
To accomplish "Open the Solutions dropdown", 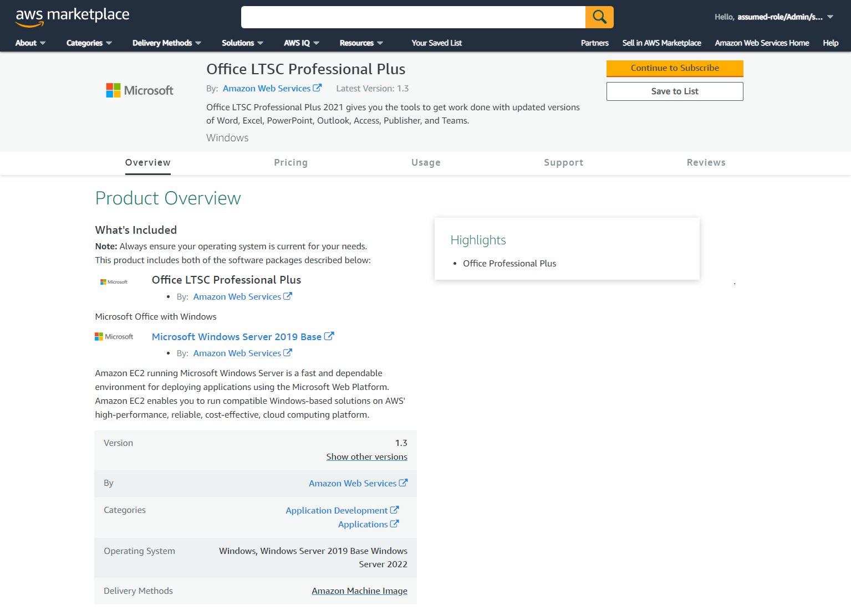I will coord(243,43).
